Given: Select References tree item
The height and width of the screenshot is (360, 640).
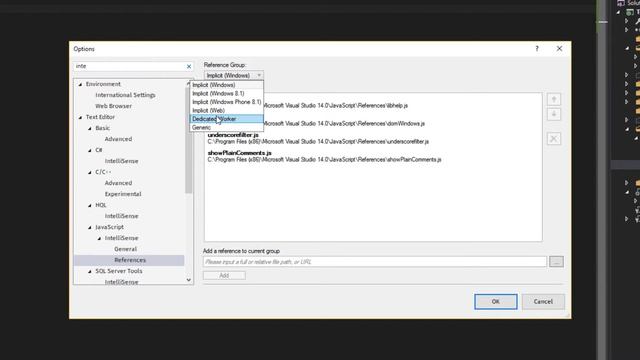Looking at the screenshot, I should click(129, 260).
